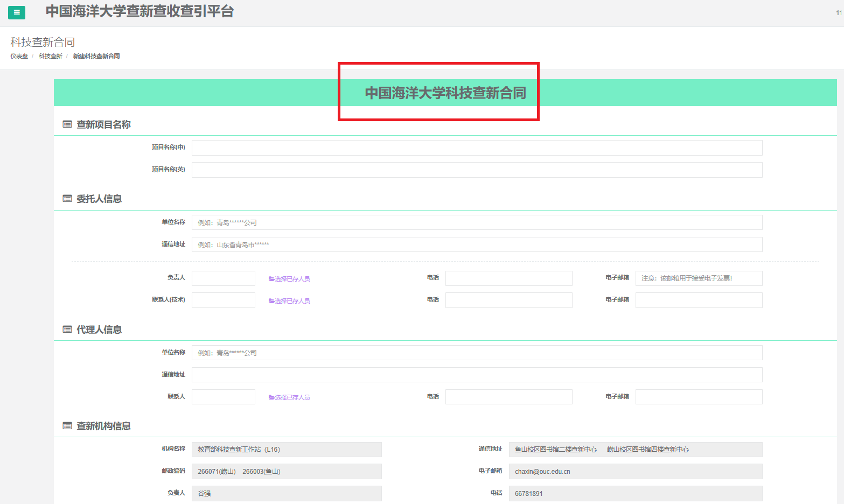The image size is (844, 504).
Task: Click the 科技查新合同 page heading
Action: point(43,42)
